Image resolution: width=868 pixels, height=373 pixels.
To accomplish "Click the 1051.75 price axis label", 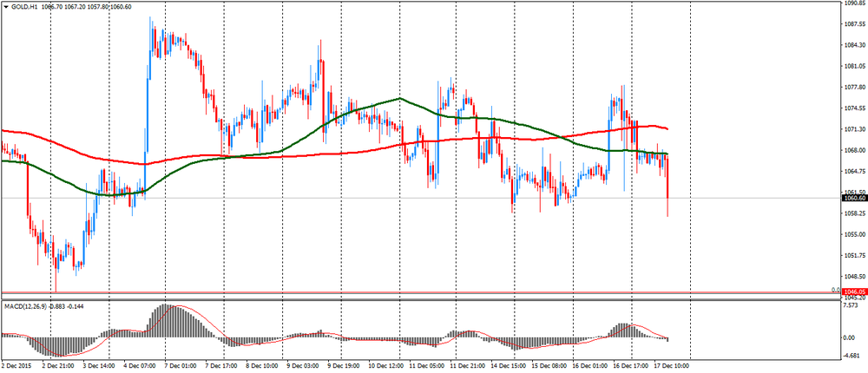I will [854, 256].
